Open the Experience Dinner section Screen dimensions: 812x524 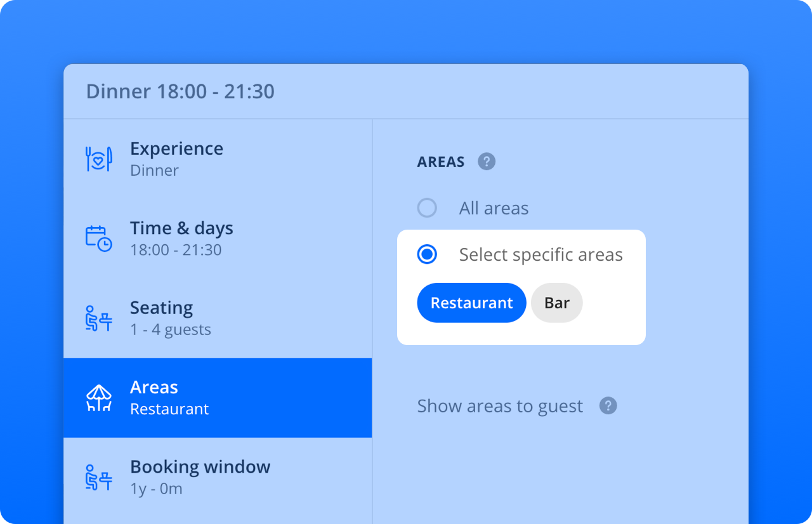[x=218, y=159]
